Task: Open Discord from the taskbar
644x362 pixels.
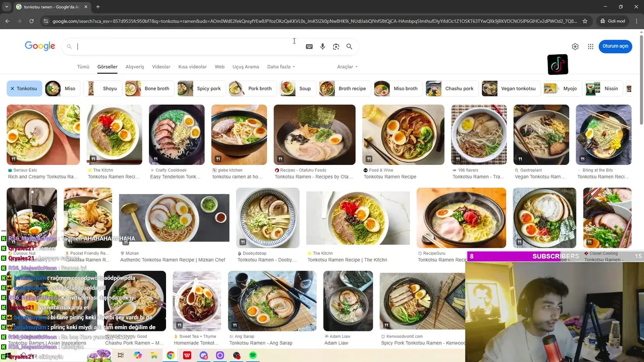Action: click(x=203, y=355)
